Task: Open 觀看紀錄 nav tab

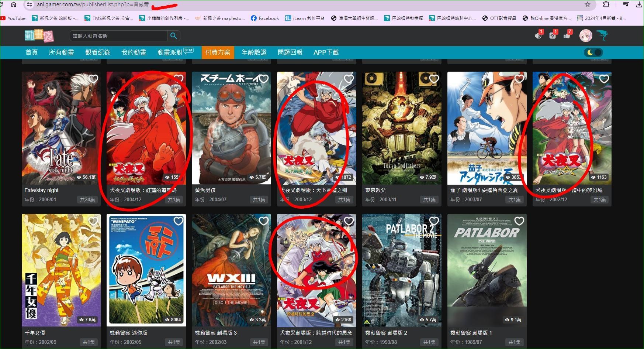Action: click(97, 52)
